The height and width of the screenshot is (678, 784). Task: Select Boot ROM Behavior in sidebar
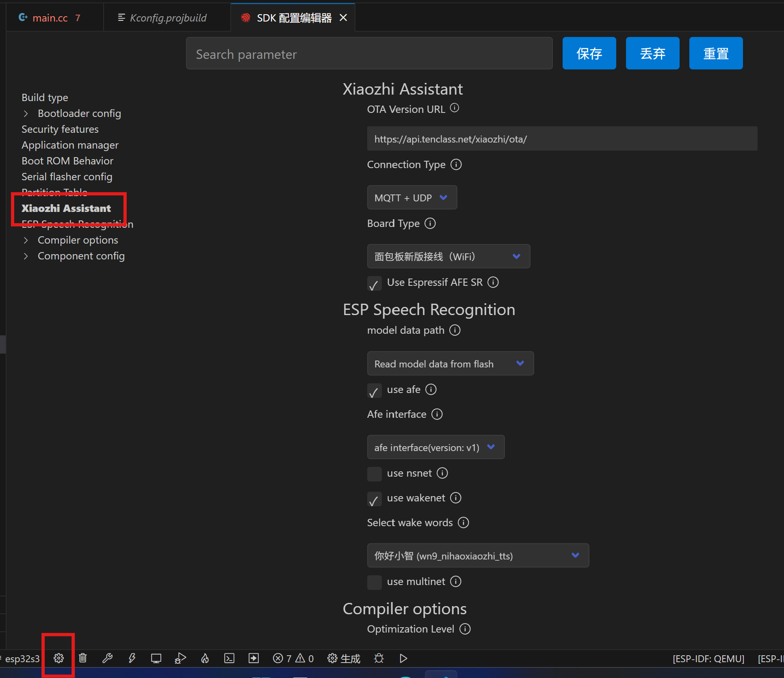click(x=67, y=161)
